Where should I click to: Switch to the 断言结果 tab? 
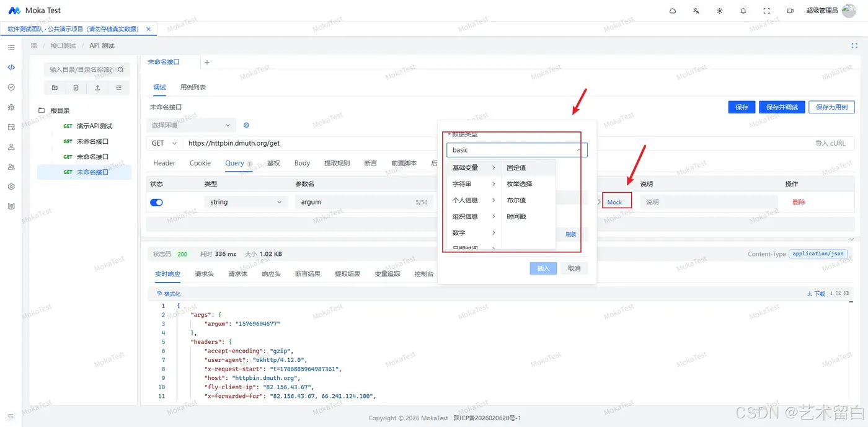point(308,274)
